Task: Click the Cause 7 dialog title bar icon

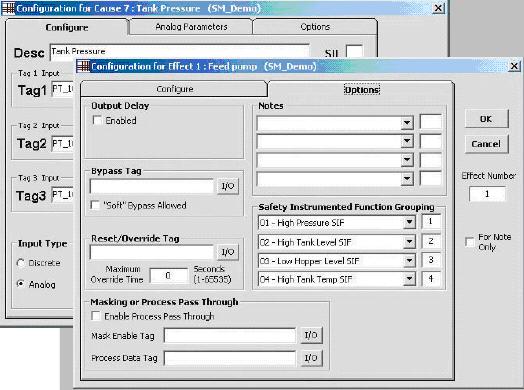Action: [8, 8]
